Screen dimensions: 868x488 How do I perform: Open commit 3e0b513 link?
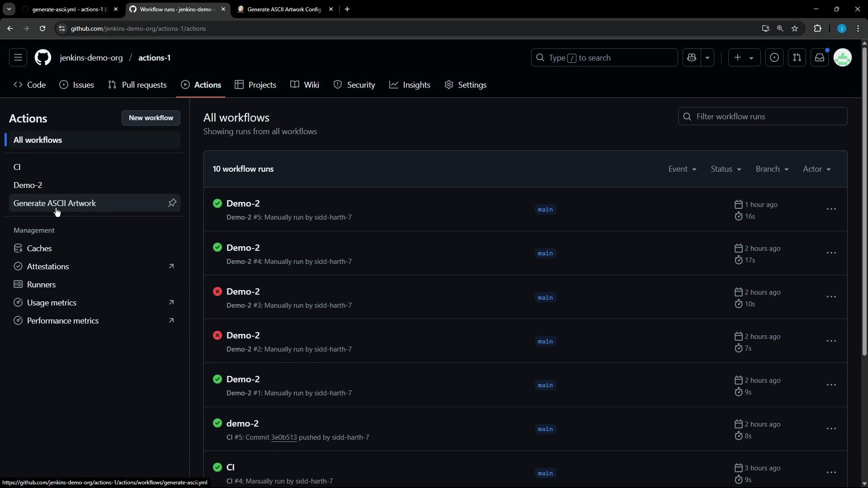tap(284, 437)
